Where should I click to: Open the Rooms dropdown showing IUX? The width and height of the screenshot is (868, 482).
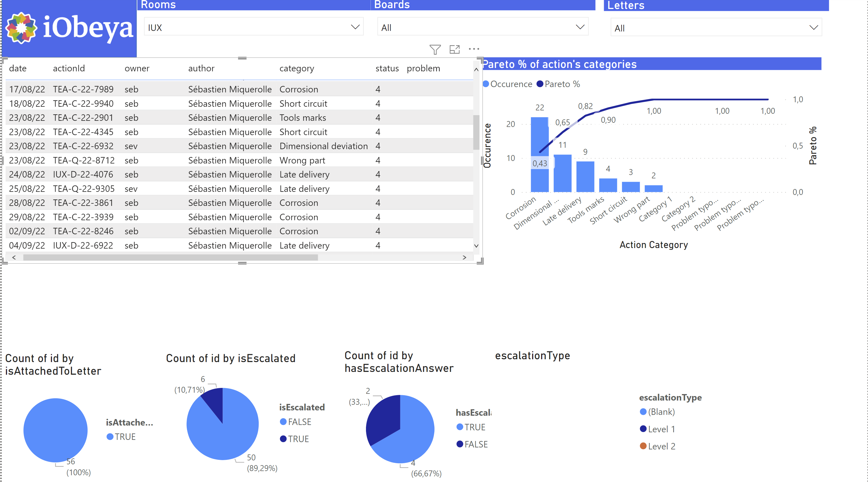click(x=355, y=27)
